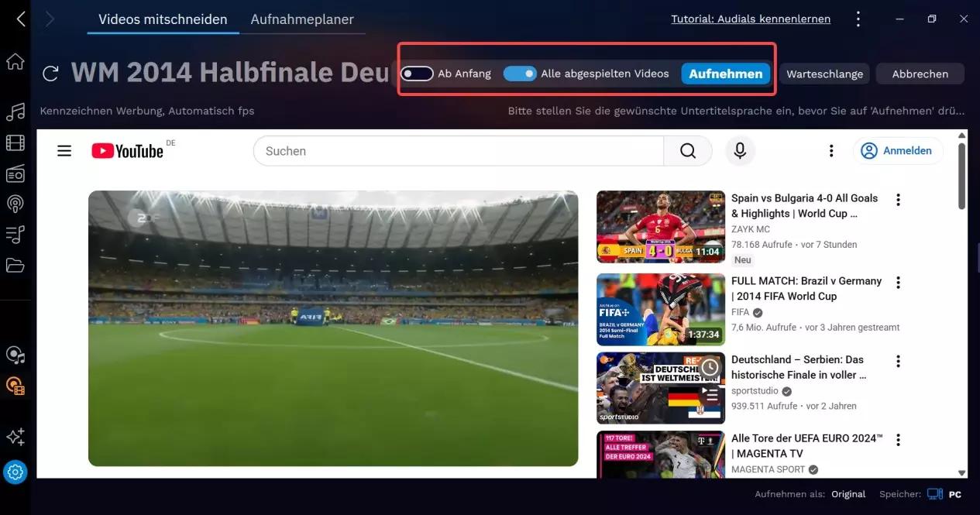Open the settings gear in sidebar
This screenshot has height=515, width=980.
(15, 472)
